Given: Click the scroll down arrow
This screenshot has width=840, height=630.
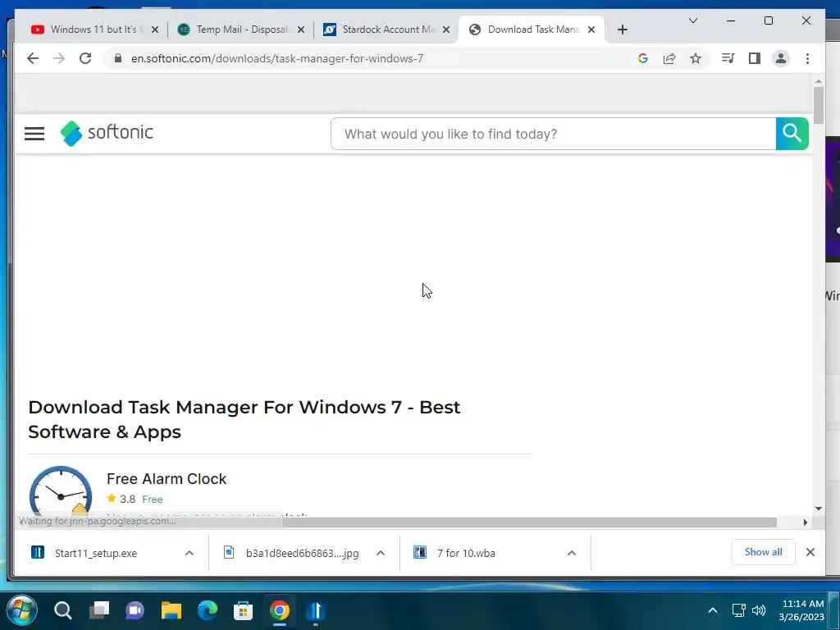Looking at the screenshot, I should point(818,509).
